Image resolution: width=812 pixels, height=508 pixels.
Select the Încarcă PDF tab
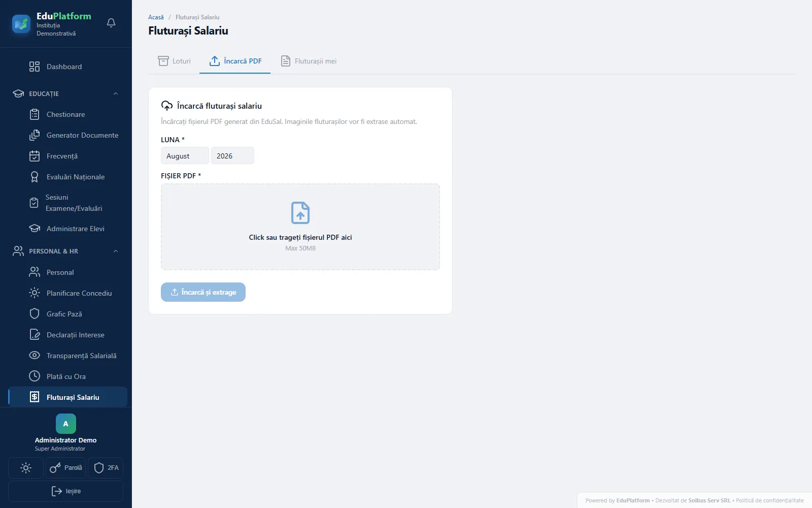click(x=235, y=61)
